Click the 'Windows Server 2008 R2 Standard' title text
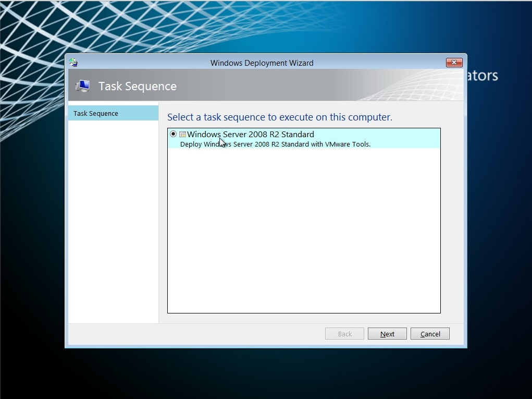This screenshot has width=532, height=399. 251,134
